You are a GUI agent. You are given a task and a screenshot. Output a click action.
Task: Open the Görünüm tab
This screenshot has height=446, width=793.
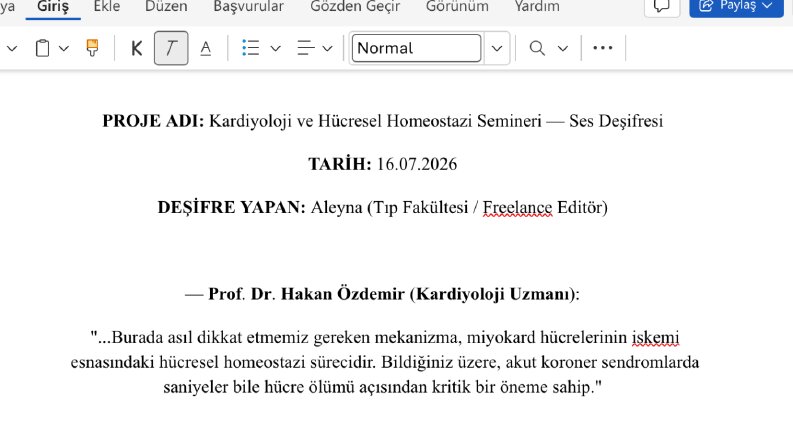(457, 7)
